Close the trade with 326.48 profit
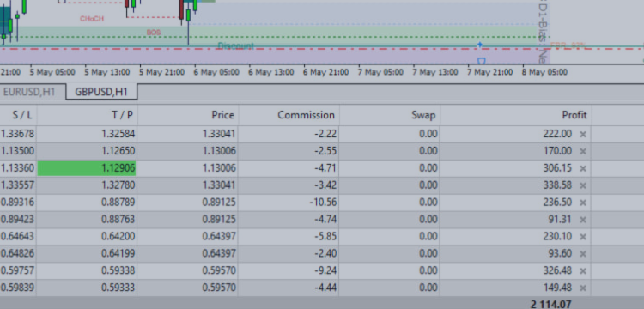Viewport: 644px width, 309px height. coord(583,271)
